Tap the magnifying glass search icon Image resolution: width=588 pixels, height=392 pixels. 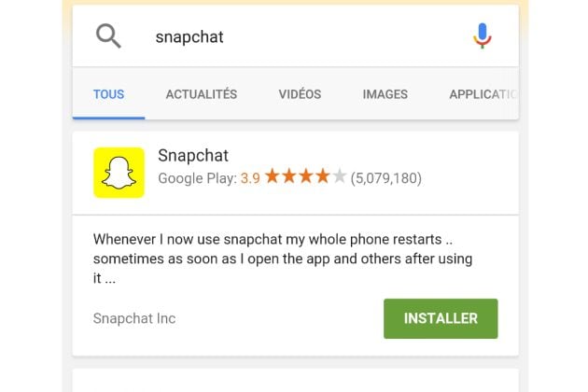tap(108, 36)
